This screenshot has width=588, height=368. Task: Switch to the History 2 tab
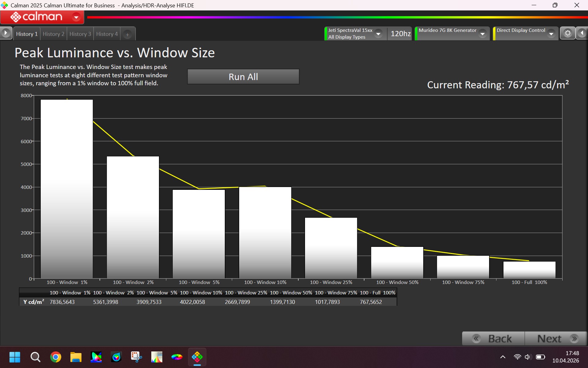point(53,34)
